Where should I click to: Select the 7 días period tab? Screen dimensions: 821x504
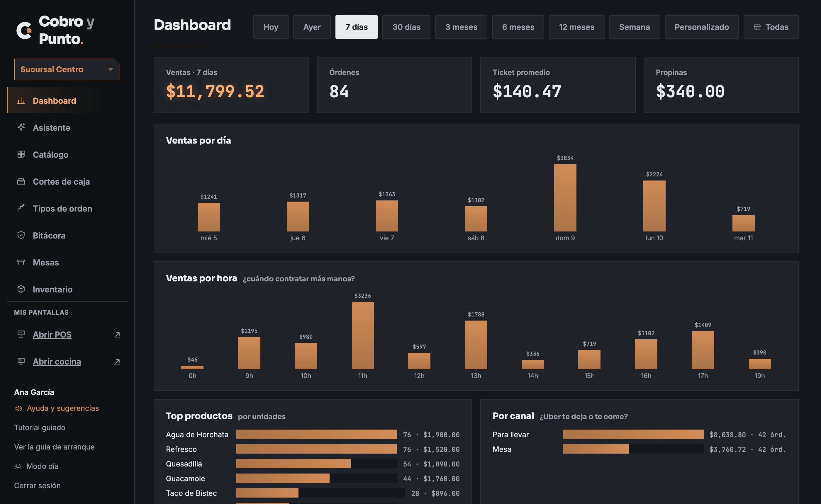357,27
